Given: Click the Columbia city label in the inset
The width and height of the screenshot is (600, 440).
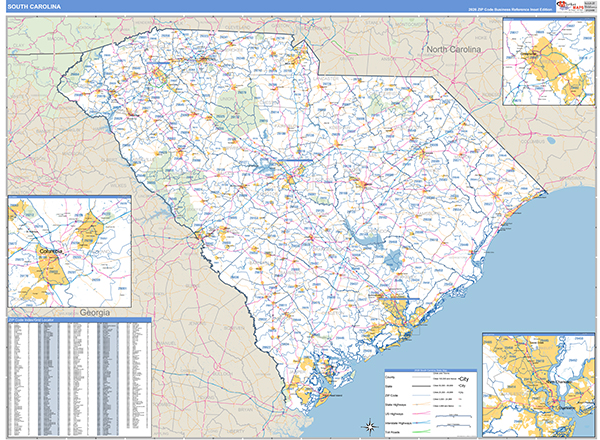Looking at the screenshot, I should tap(51, 251).
